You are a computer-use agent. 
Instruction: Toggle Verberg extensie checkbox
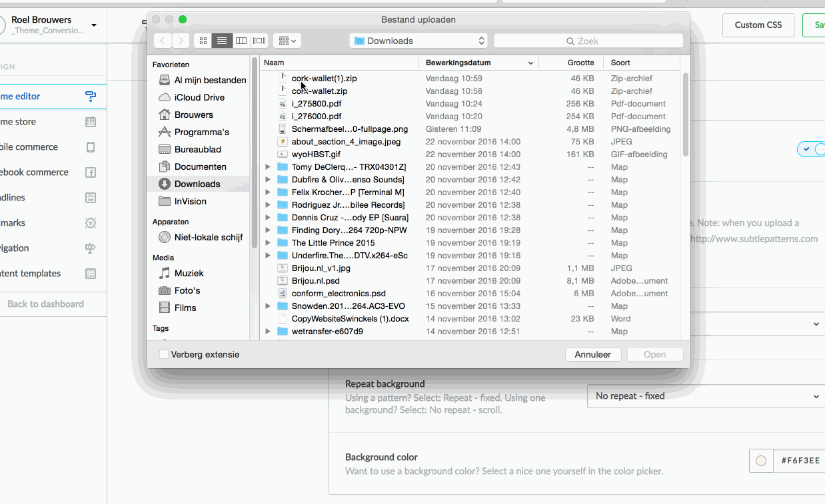(x=163, y=355)
